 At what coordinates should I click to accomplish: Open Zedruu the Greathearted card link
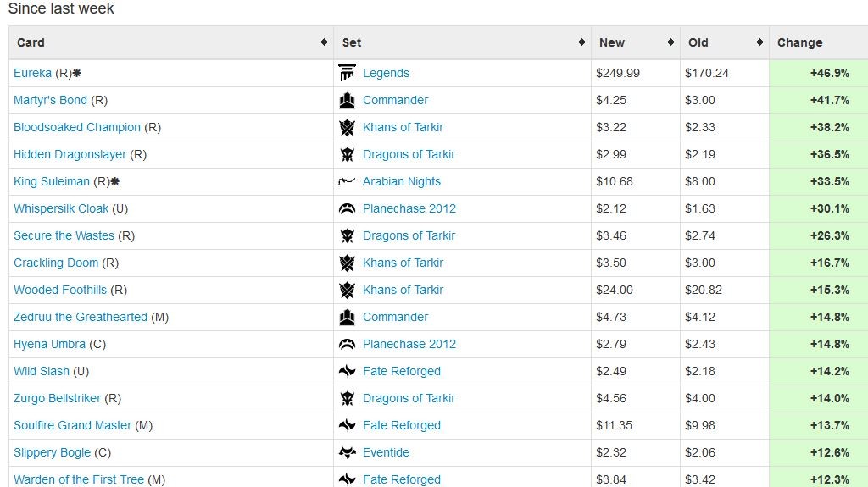tap(81, 317)
